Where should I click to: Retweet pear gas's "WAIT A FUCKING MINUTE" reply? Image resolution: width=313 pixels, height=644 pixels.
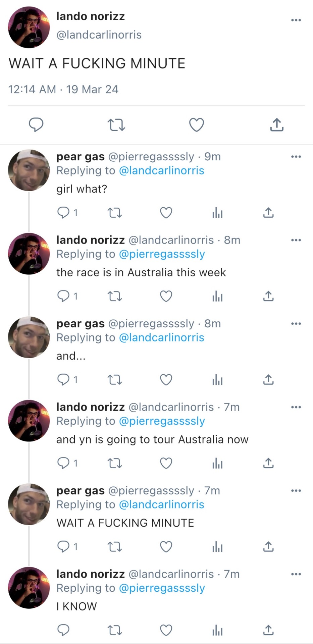click(x=114, y=547)
